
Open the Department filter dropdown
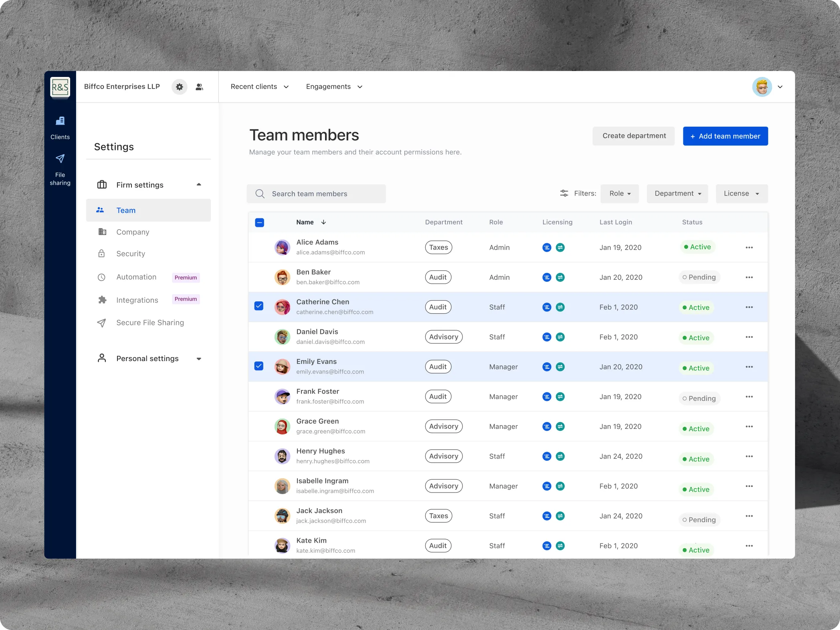point(677,194)
